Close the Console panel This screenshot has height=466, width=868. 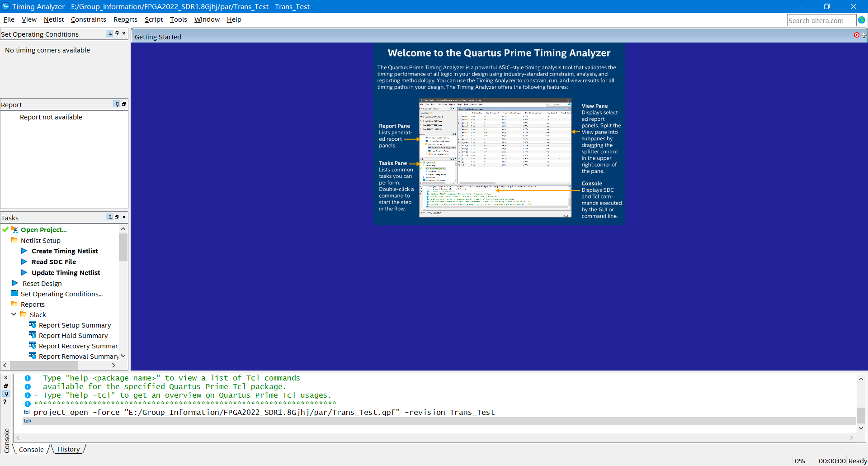click(6, 378)
